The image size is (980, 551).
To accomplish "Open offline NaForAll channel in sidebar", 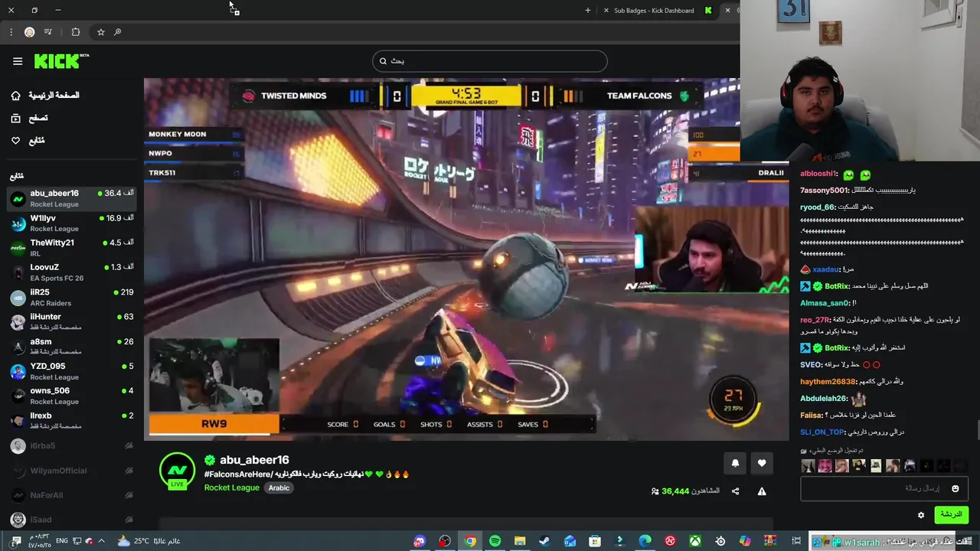I will [71, 495].
